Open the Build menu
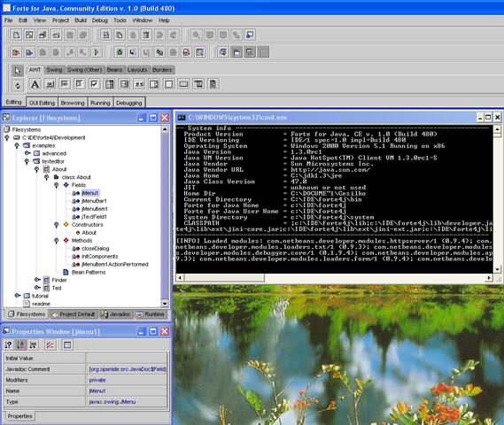The height and width of the screenshot is (425, 504). (81, 20)
